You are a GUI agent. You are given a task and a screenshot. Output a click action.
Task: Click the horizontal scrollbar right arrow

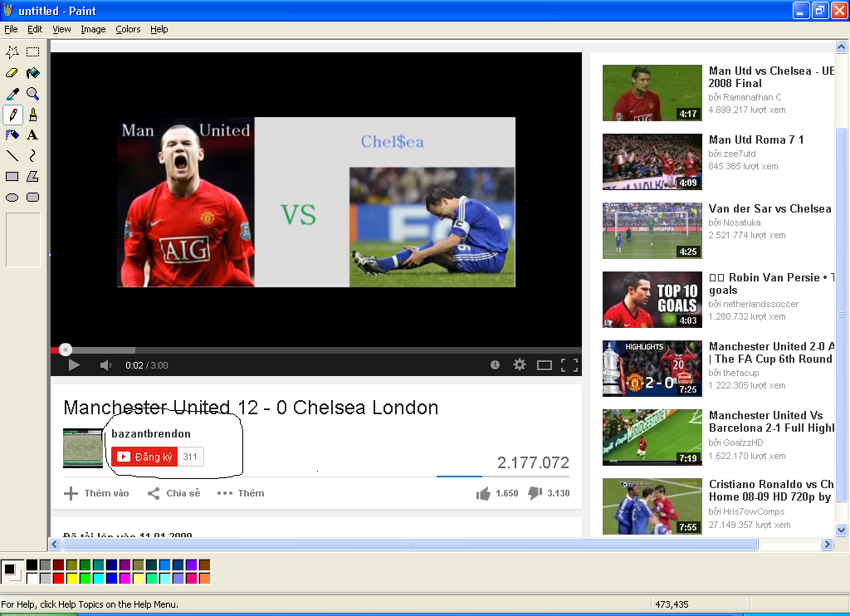click(827, 545)
